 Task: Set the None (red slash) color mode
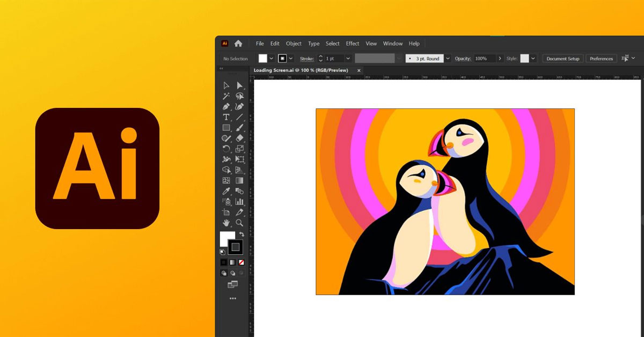pos(241,262)
